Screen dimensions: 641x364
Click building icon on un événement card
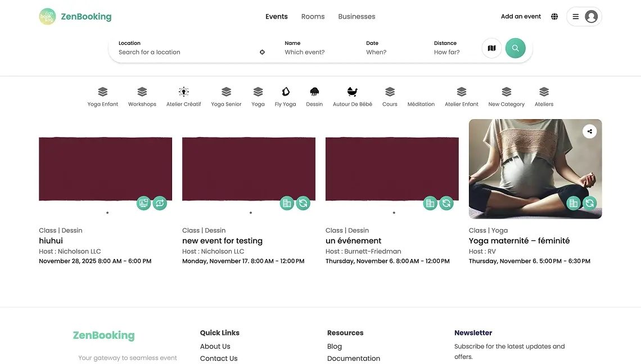(430, 203)
